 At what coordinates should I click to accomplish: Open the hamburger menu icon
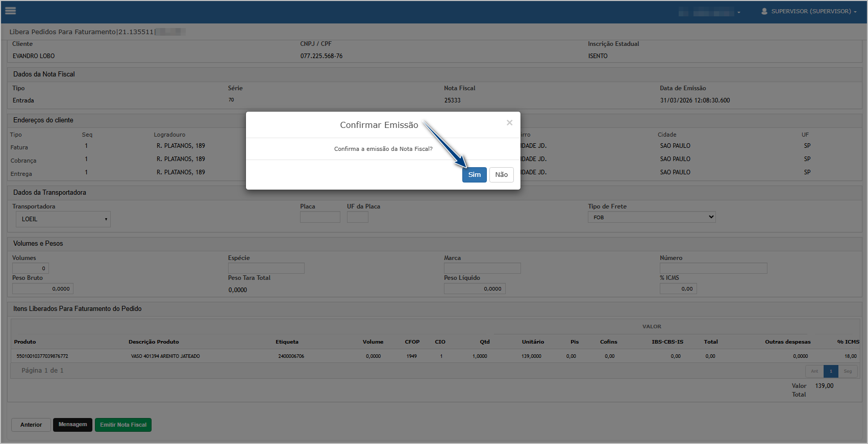[x=10, y=11]
